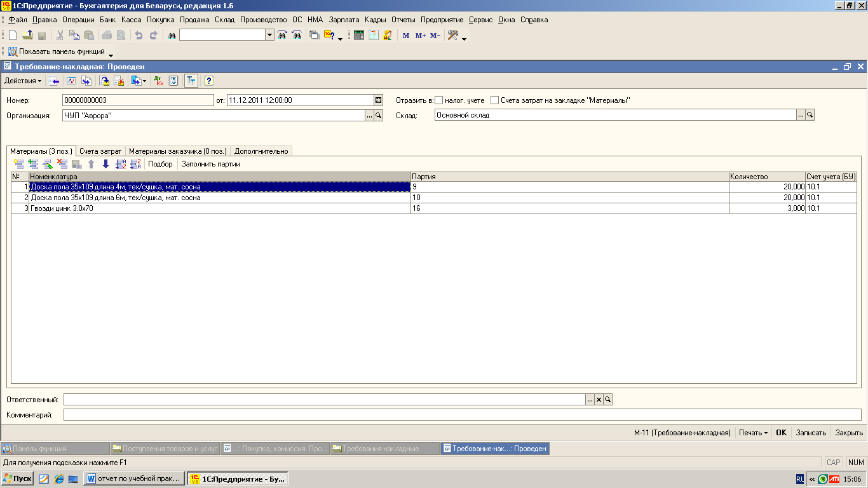Click the main toolbar search text field
Screen dimensions: 868x488
[x=222, y=36]
